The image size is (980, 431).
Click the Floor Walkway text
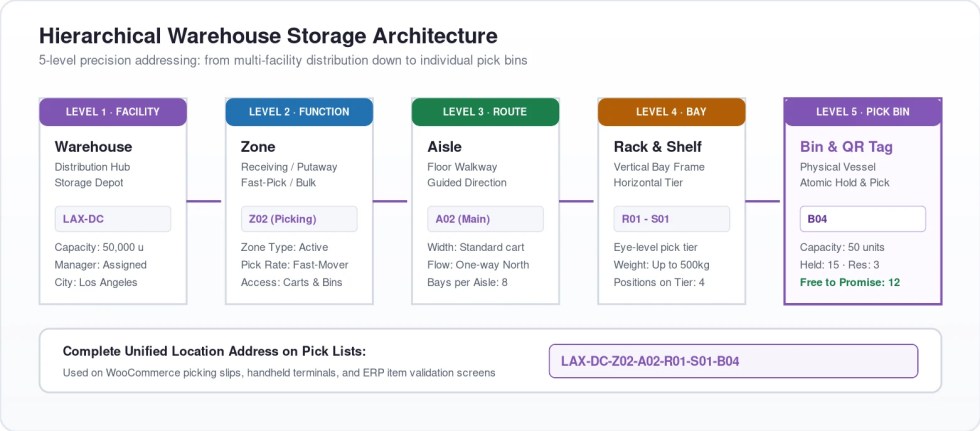[x=462, y=167]
